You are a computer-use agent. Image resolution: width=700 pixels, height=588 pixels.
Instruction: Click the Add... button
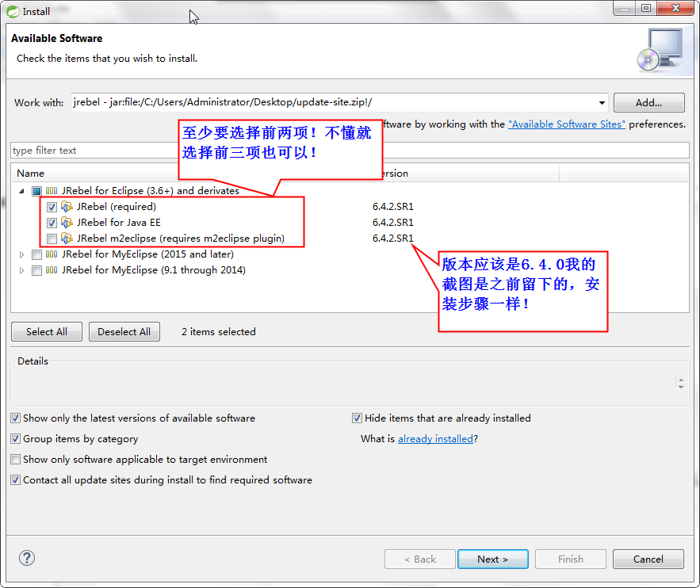tap(648, 102)
